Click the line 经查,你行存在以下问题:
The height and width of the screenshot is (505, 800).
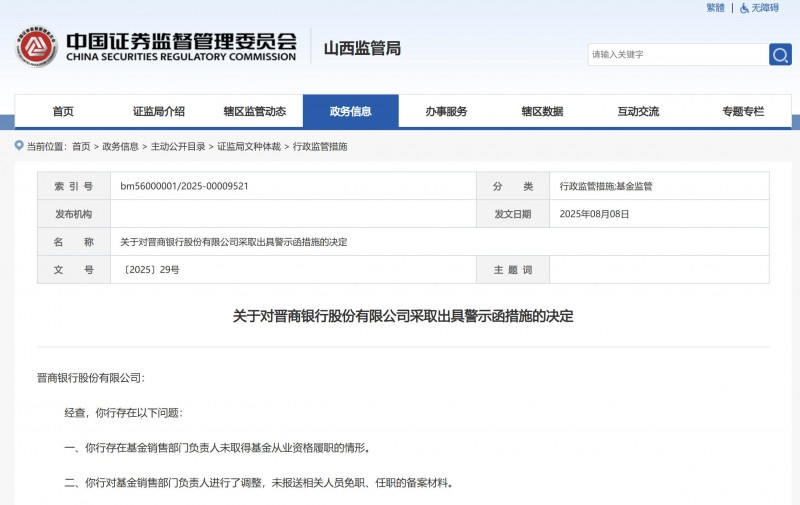[123, 413]
